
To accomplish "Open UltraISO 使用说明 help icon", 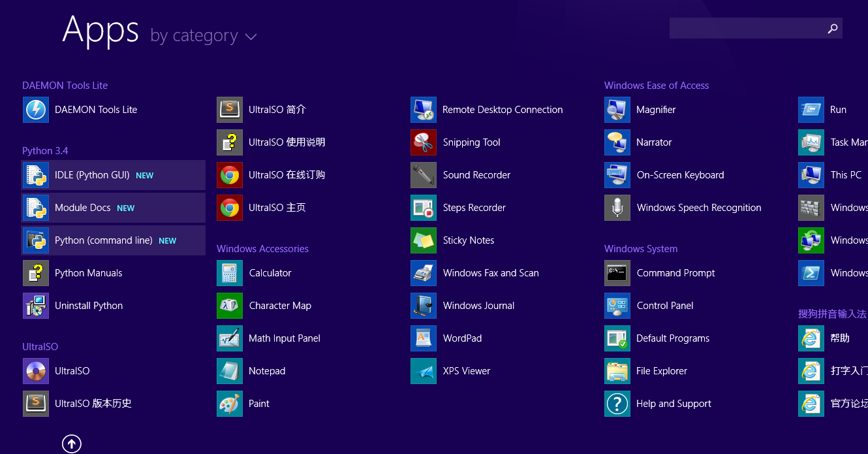I will click(230, 142).
